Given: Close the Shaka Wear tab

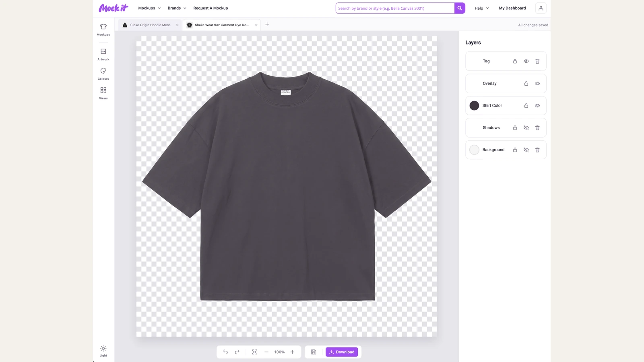Looking at the screenshot, I should click(256, 25).
